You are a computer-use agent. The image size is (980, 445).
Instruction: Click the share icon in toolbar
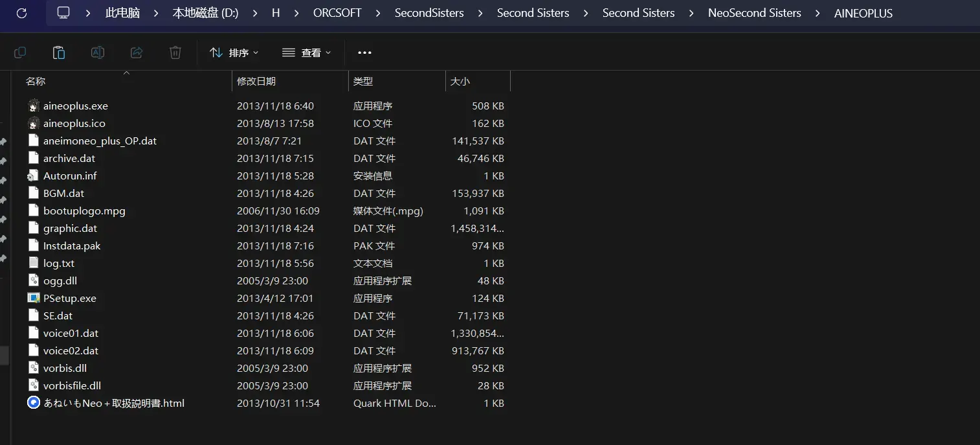point(137,52)
